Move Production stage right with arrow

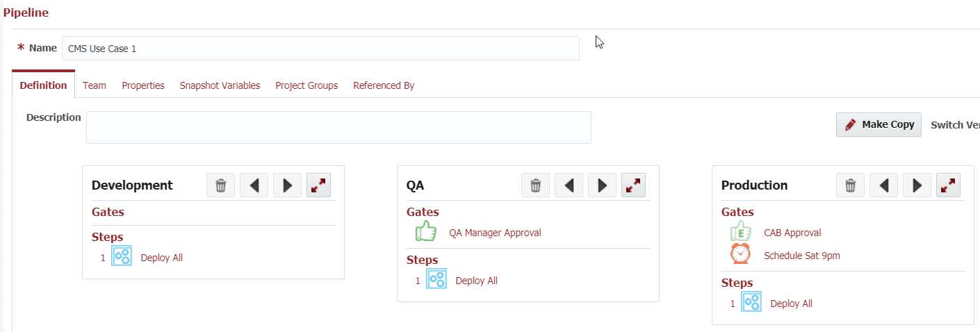point(917,185)
